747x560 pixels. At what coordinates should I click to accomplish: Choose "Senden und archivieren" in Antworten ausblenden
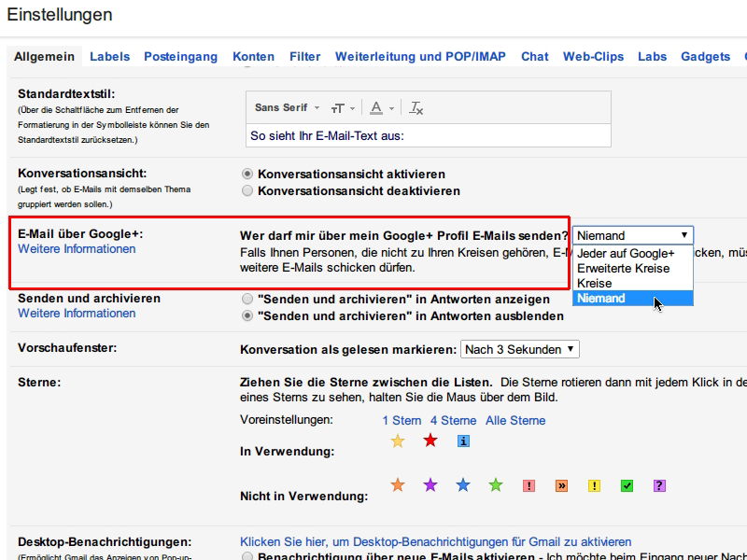point(247,315)
